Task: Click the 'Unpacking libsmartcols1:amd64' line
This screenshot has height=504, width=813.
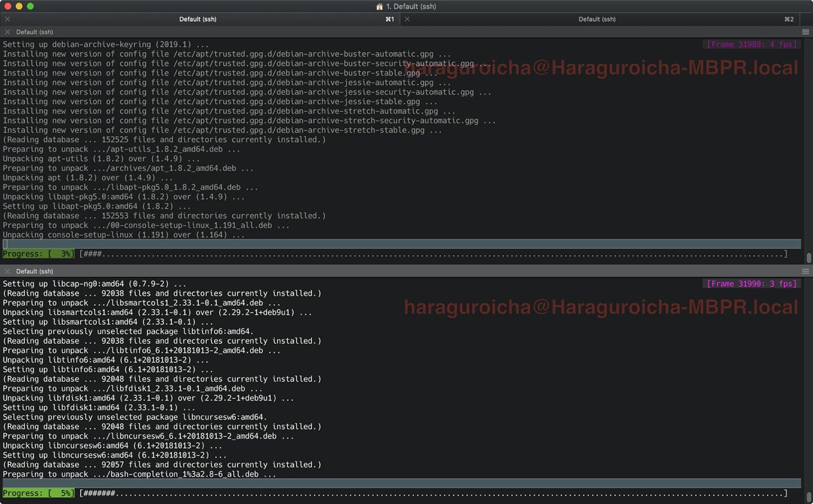Action: point(157,312)
